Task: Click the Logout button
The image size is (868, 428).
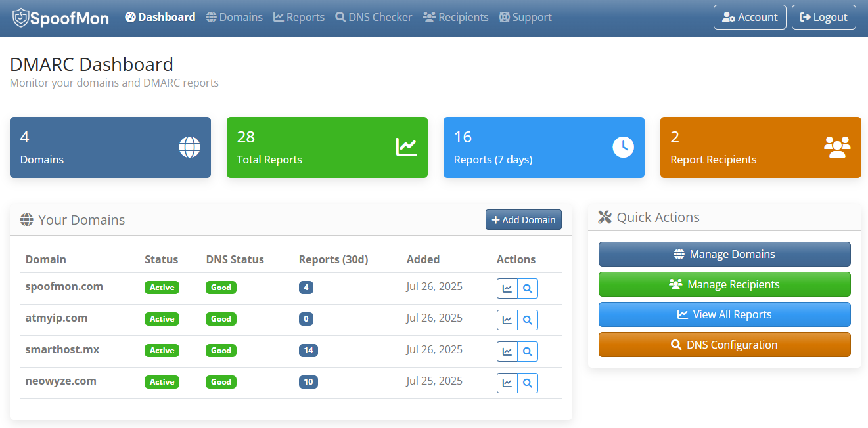Action: click(824, 17)
